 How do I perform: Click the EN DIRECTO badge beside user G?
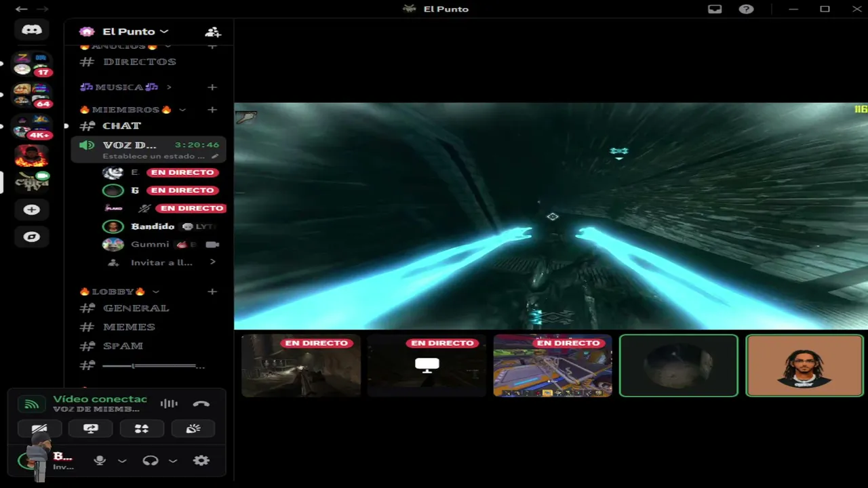182,190
